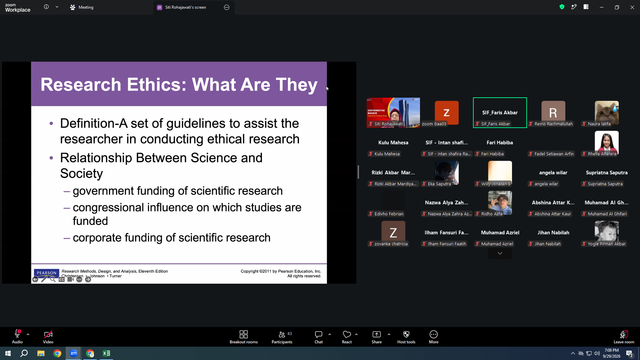The height and width of the screenshot is (360, 640).
Task: Select Siti Rohajawati video thumbnail
Action: 393,112
